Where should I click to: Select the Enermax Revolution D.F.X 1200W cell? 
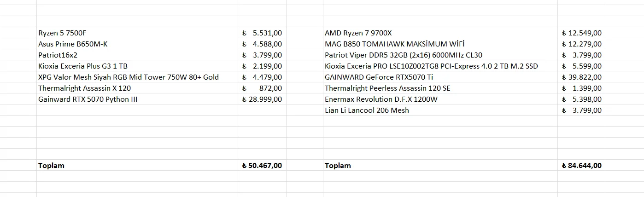pyautogui.click(x=440, y=99)
